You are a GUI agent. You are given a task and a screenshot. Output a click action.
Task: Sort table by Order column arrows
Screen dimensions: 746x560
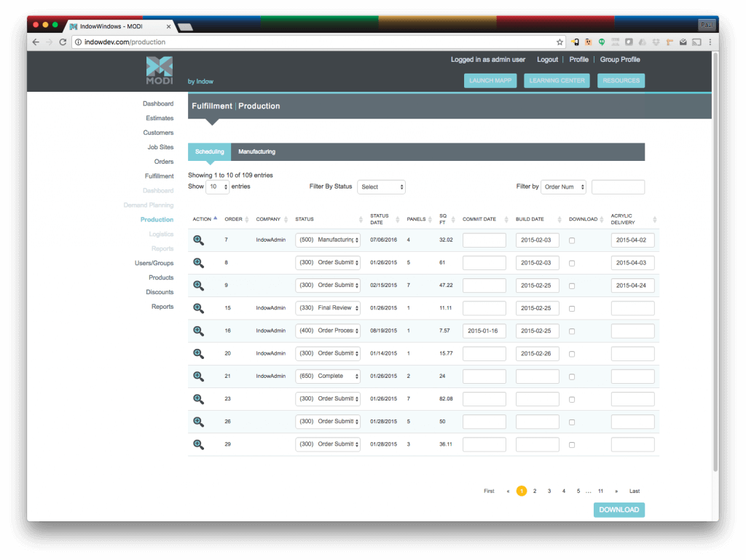click(x=248, y=219)
